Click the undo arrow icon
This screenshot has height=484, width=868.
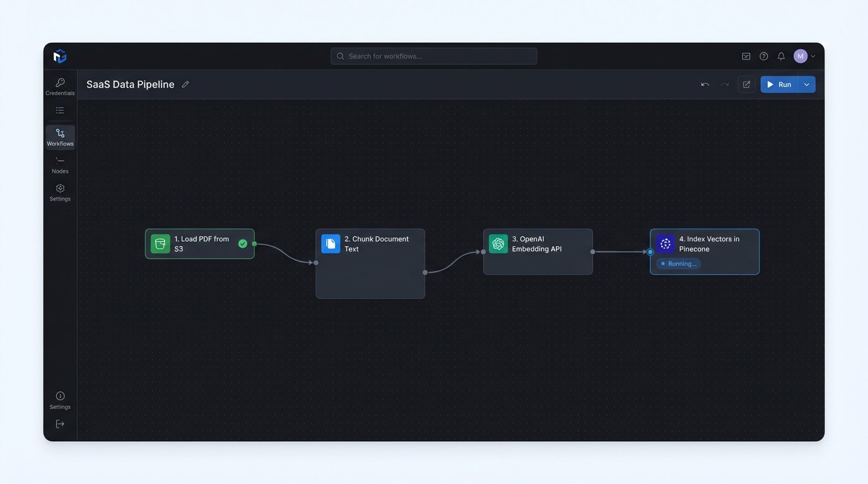click(x=705, y=84)
